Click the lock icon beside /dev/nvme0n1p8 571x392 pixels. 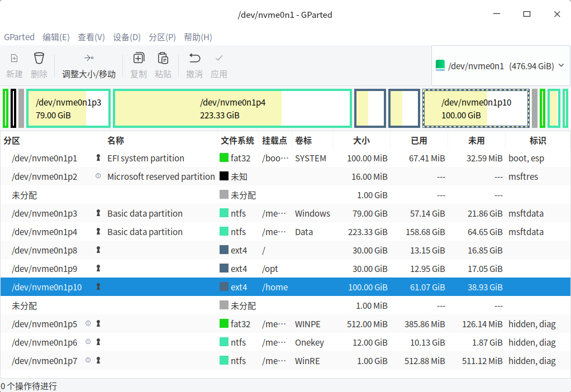tap(98, 250)
